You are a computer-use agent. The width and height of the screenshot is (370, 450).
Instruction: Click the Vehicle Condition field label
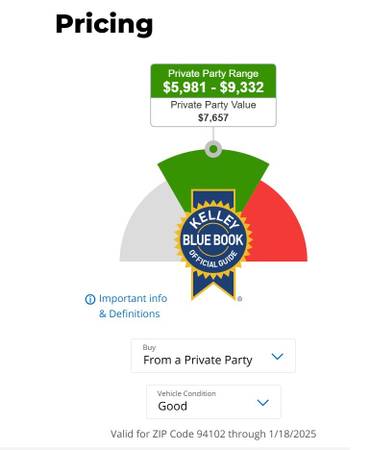[186, 393]
